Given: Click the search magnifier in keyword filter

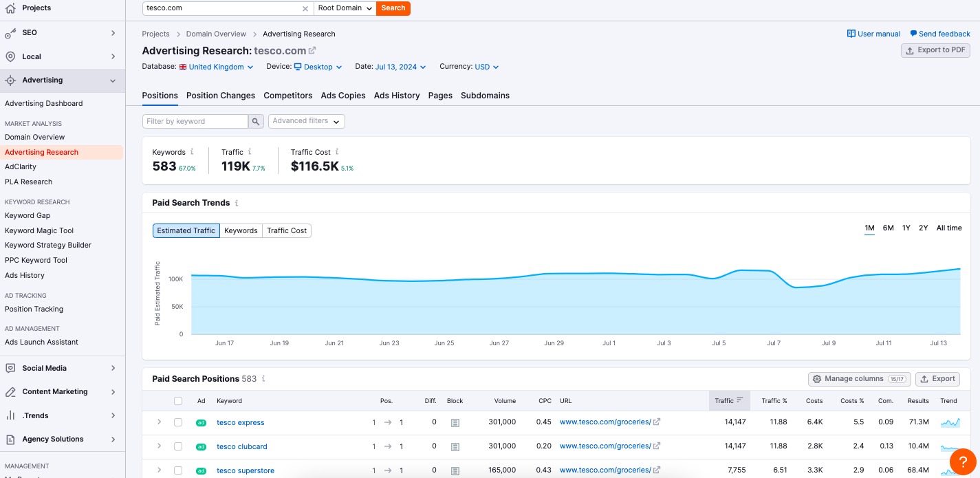Looking at the screenshot, I should 255,120.
